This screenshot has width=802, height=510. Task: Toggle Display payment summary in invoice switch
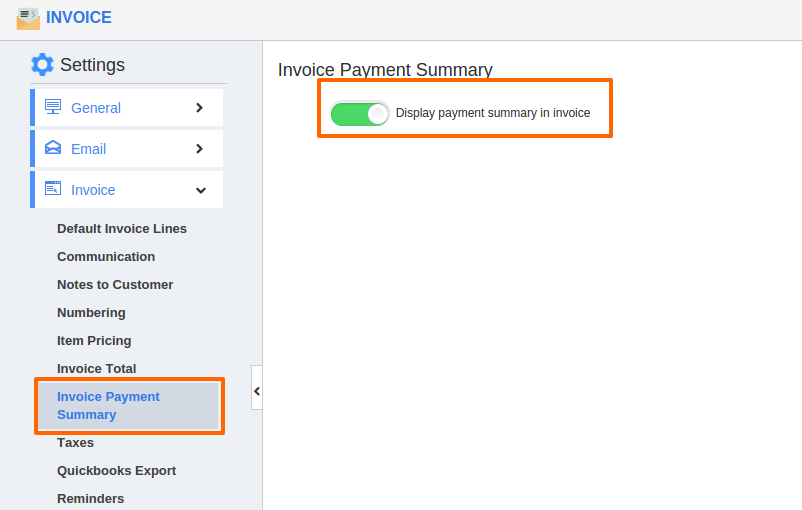[360, 114]
